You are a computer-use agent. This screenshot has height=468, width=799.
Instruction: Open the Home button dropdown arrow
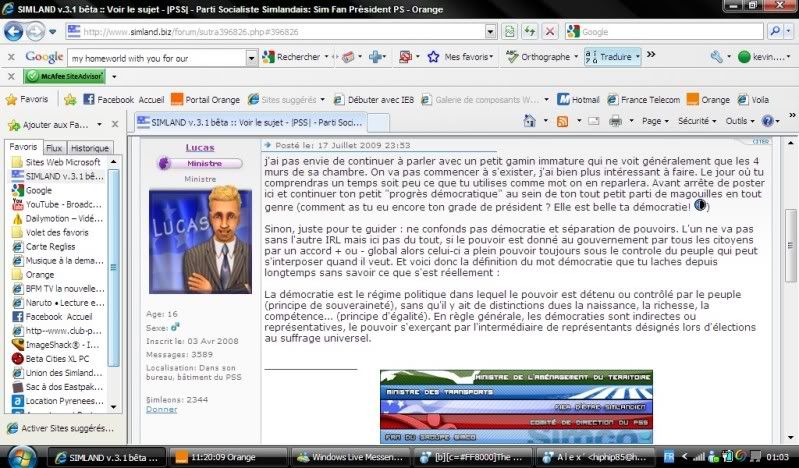pyautogui.click(x=545, y=121)
